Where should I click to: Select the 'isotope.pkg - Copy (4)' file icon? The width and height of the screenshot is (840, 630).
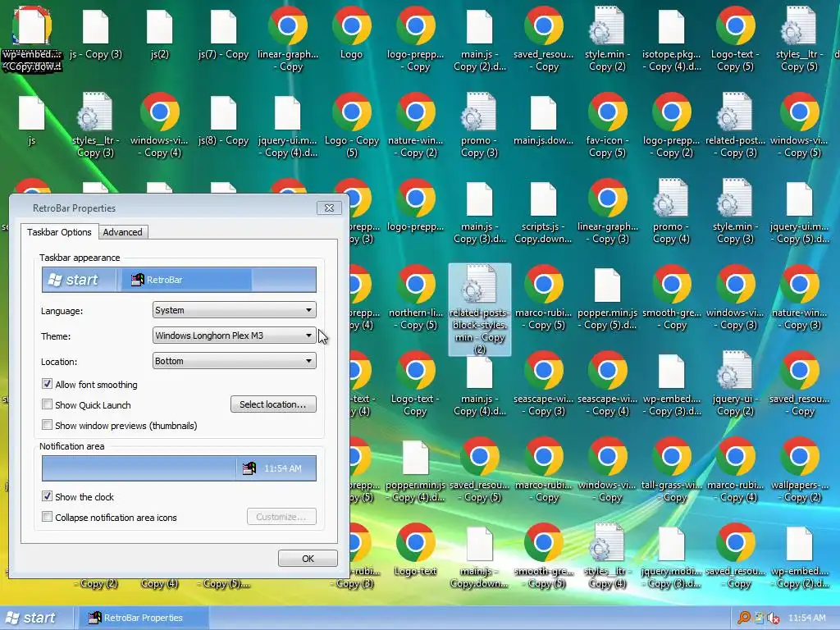tap(671, 26)
